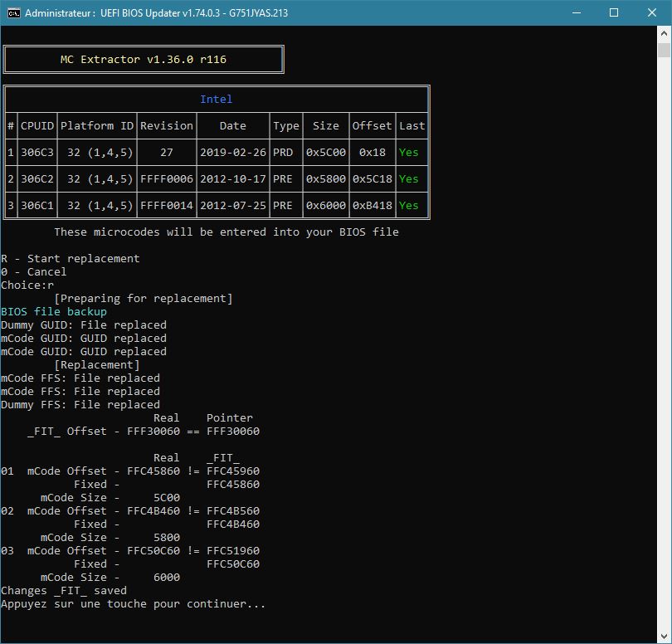Click the blue 'Intel' table heading
The width and height of the screenshot is (672, 644).
pyautogui.click(x=216, y=99)
